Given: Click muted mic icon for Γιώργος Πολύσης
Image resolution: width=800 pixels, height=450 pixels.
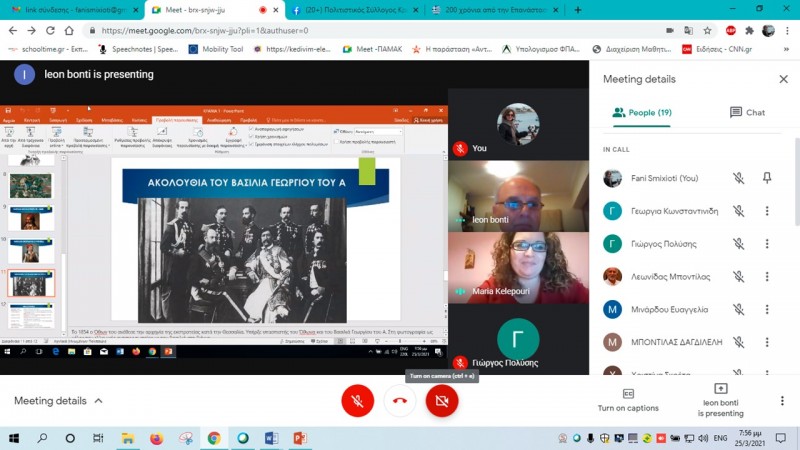Looking at the screenshot, I should pyautogui.click(x=738, y=244).
